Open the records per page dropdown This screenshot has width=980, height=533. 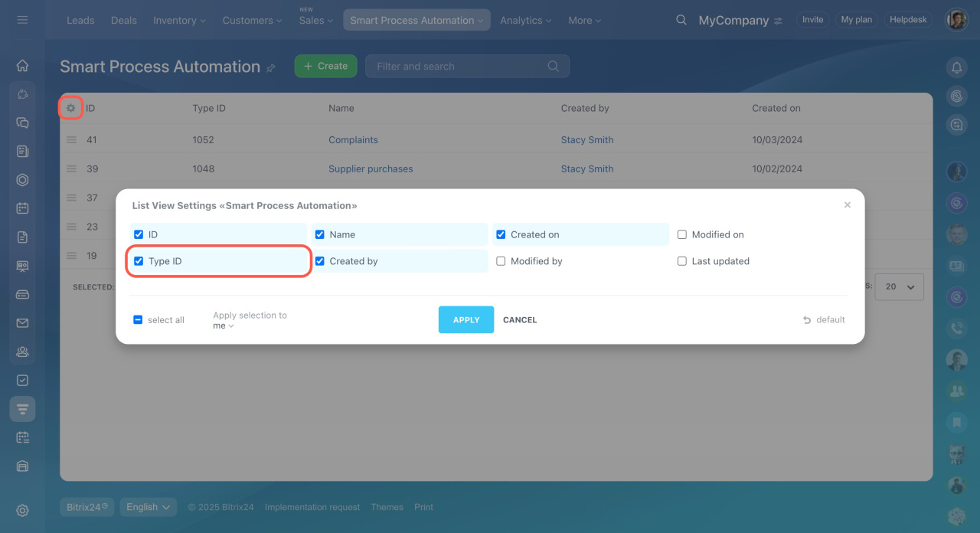point(900,286)
